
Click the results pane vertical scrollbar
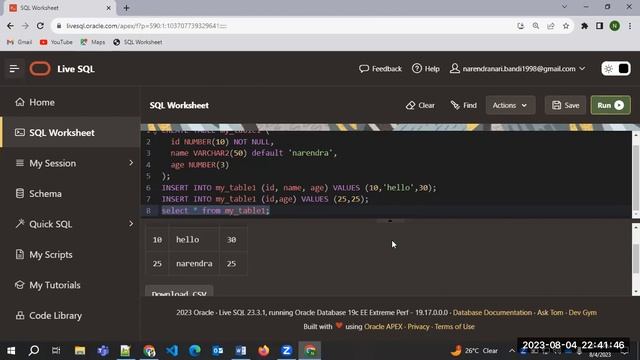click(636, 259)
